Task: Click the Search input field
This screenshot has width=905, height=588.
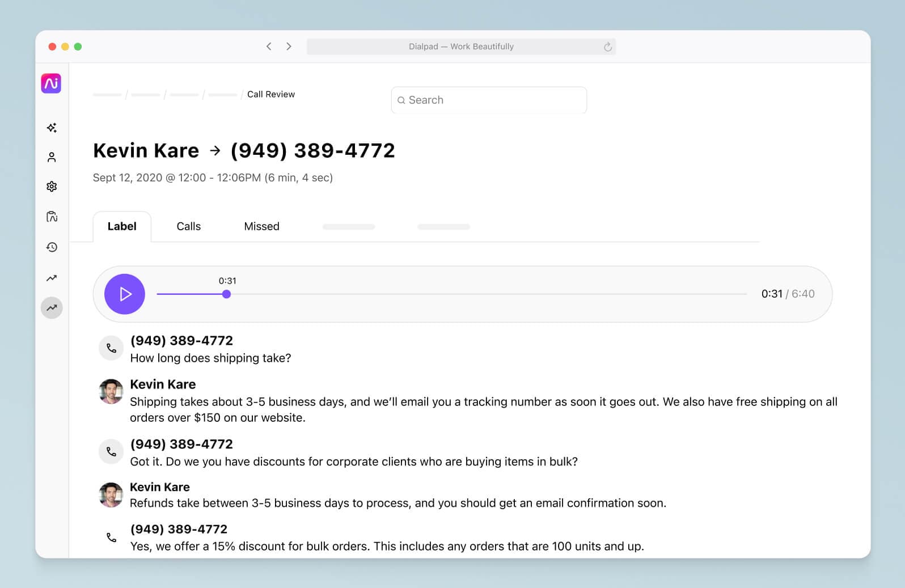Action: click(x=489, y=100)
